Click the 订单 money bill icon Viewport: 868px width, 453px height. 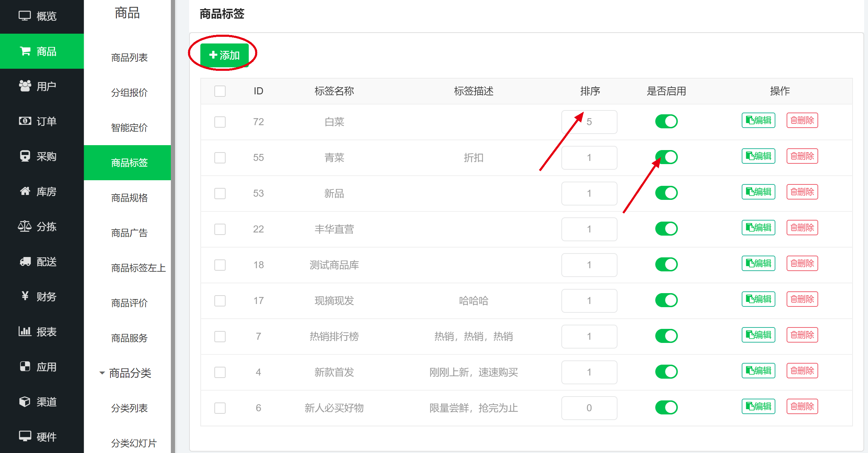point(25,121)
